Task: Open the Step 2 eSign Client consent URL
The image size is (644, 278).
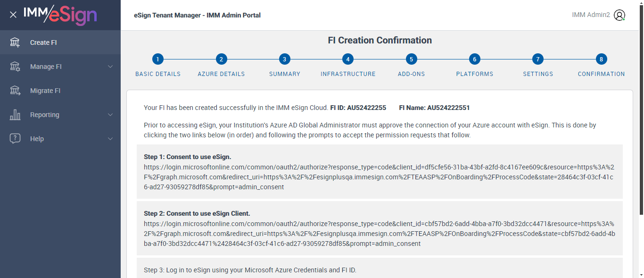Action: point(379,234)
